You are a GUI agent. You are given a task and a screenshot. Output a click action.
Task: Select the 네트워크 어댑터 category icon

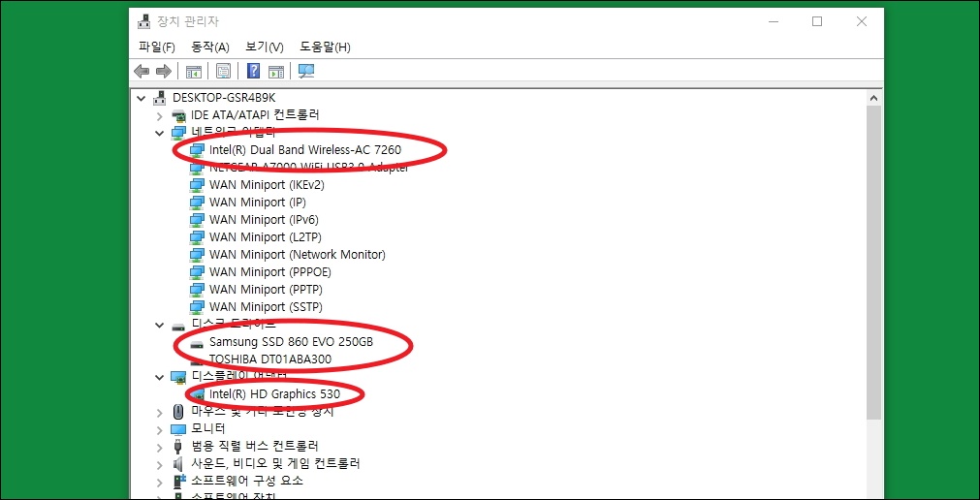pos(178,133)
